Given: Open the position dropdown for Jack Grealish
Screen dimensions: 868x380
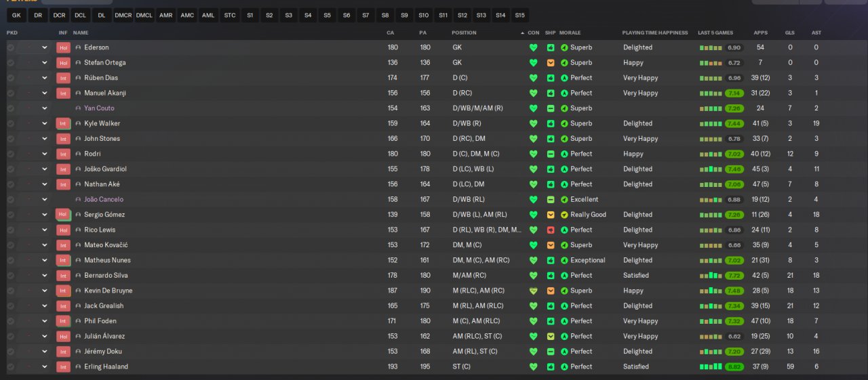Looking at the screenshot, I should pos(45,305).
